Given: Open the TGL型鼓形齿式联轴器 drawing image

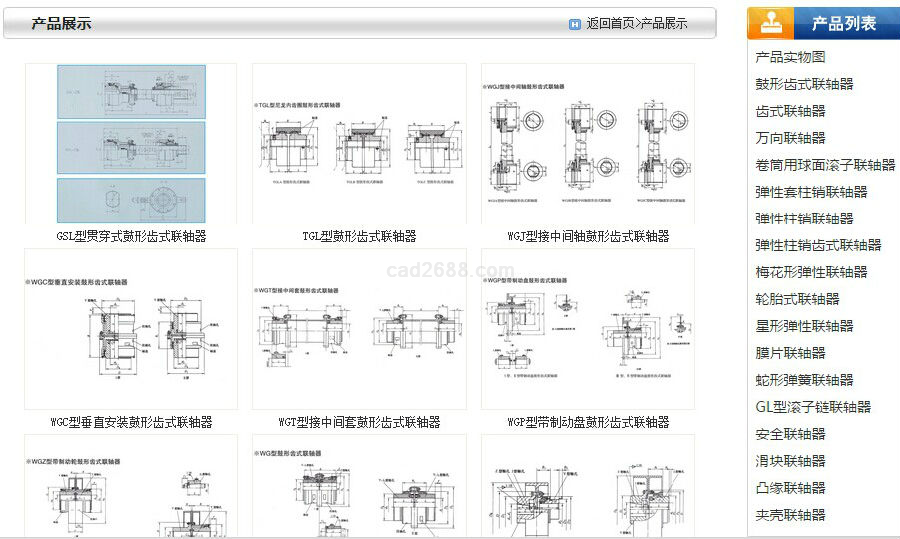Looking at the screenshot, I should coord(359,144).
